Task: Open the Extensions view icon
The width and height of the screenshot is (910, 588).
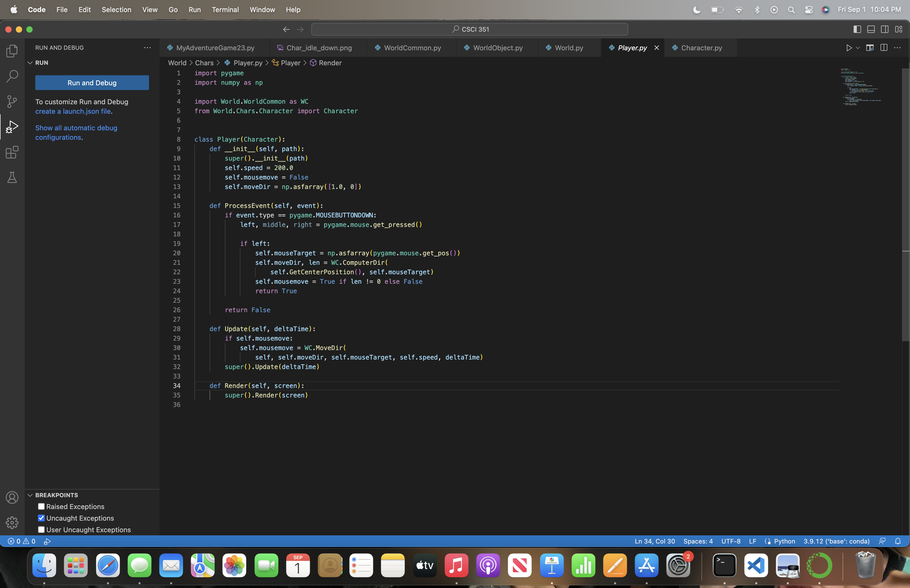Action: click(12, 152)
